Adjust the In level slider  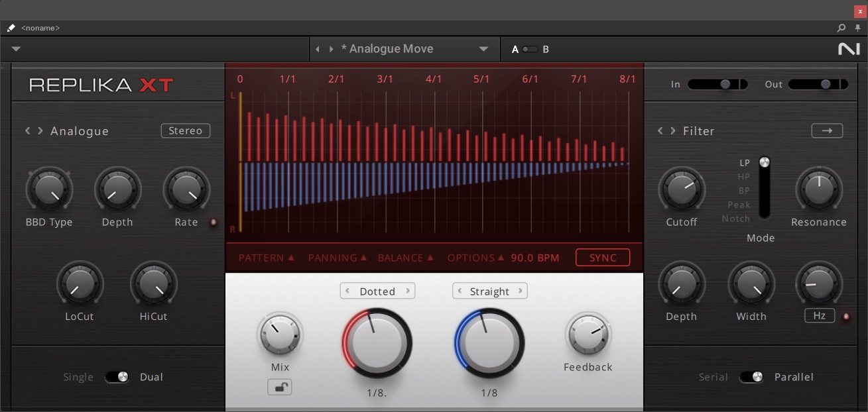tap(717, 84)
